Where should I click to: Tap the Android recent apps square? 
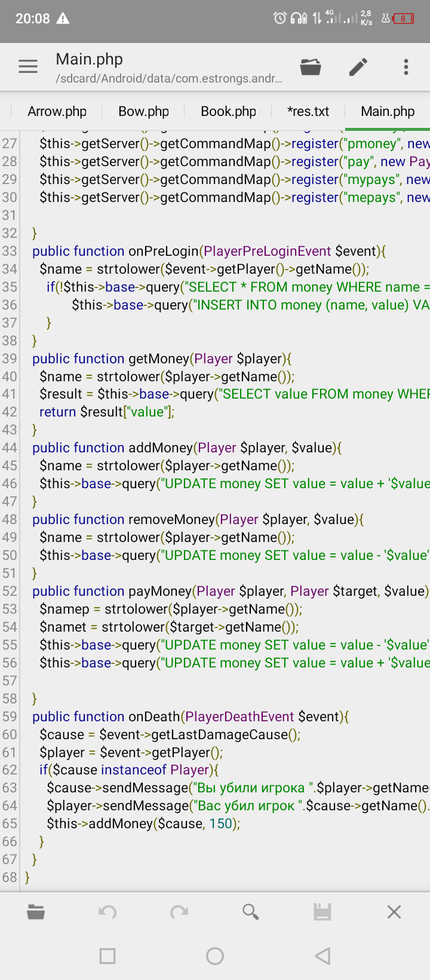[107, 956]
